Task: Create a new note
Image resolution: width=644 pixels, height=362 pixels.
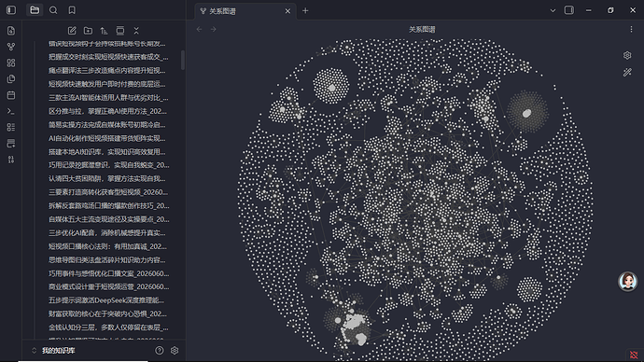Action: [x=72, y=31]
